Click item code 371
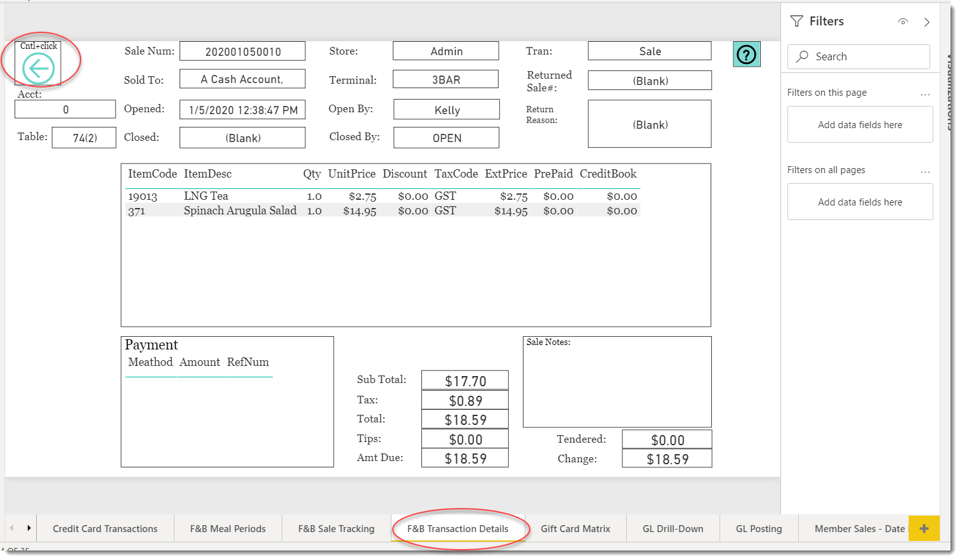This screenshot has height=560, width=960. point(136,211)
